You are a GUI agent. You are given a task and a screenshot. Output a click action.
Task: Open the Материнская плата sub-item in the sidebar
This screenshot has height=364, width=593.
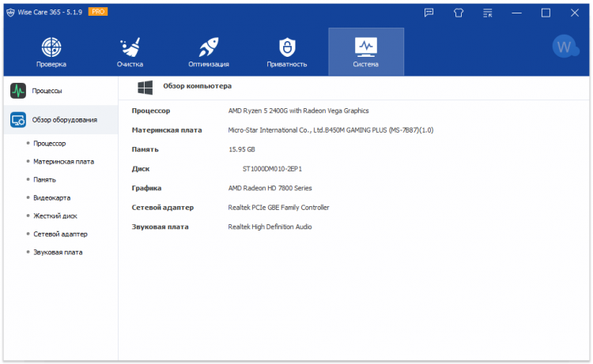tap(63, 162)
